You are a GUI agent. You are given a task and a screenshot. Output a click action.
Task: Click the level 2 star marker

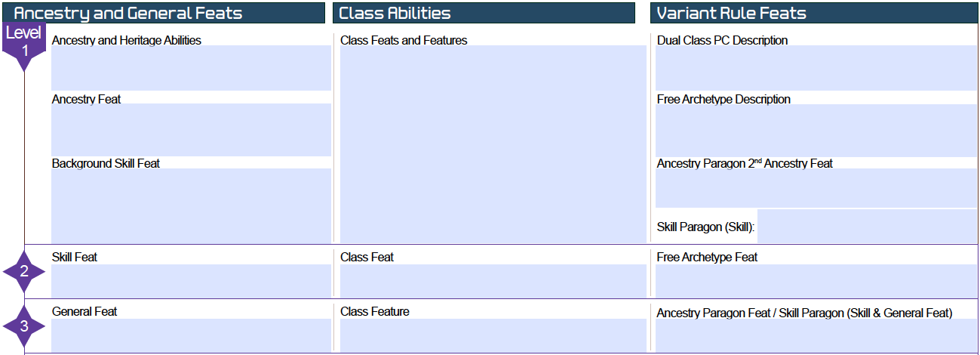[24, 271]
